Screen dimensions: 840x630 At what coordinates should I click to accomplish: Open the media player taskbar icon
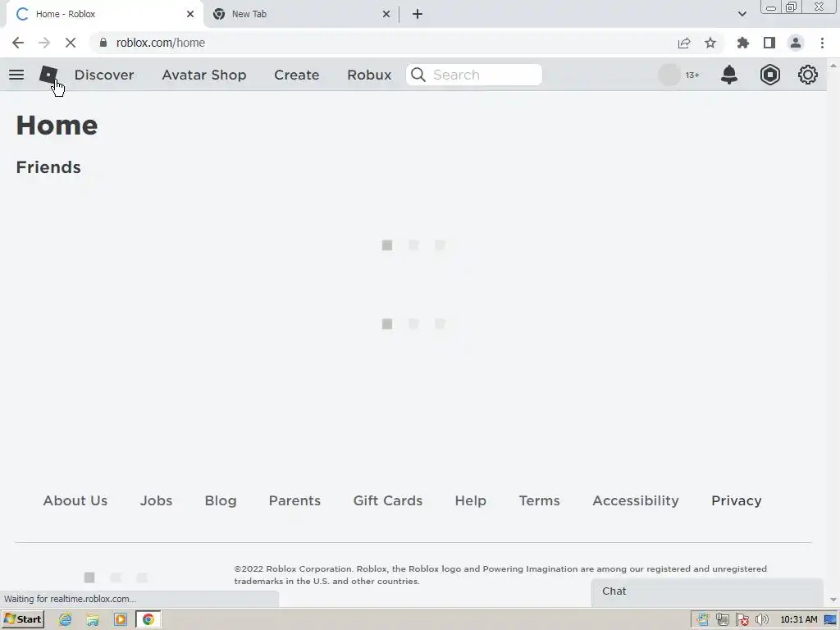pos(121,619)
